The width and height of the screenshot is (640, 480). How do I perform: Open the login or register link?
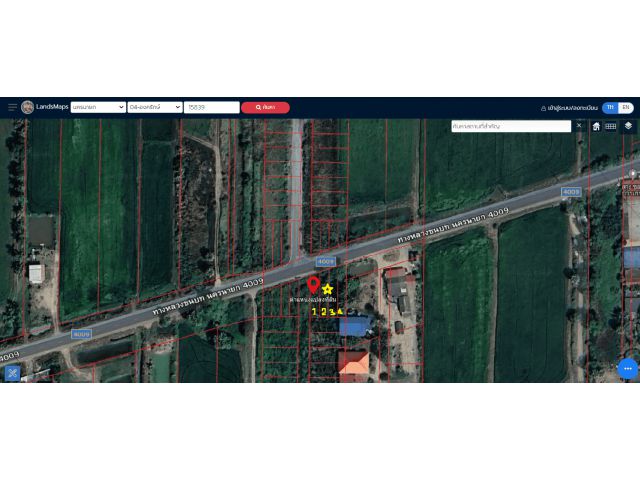(569, 108)
